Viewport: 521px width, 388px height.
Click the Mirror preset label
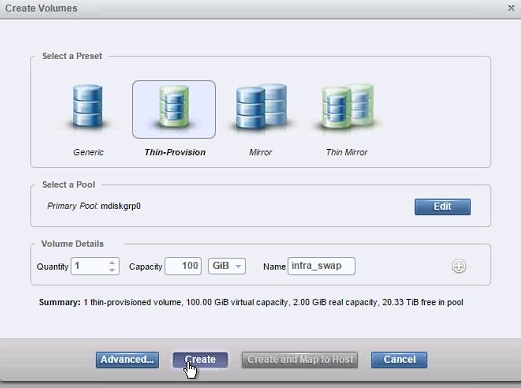[x=261, y=152]
